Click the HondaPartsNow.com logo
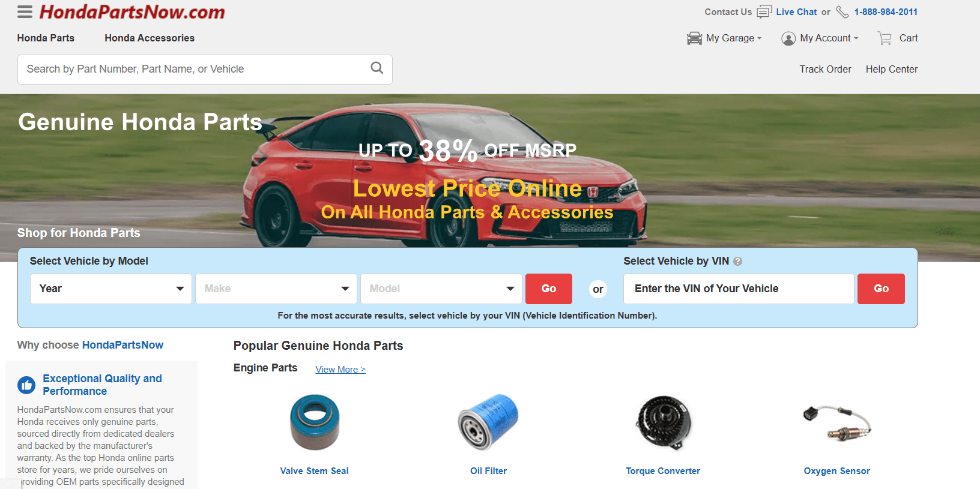Viewport: 980px width, 489px height. [132, 11]
